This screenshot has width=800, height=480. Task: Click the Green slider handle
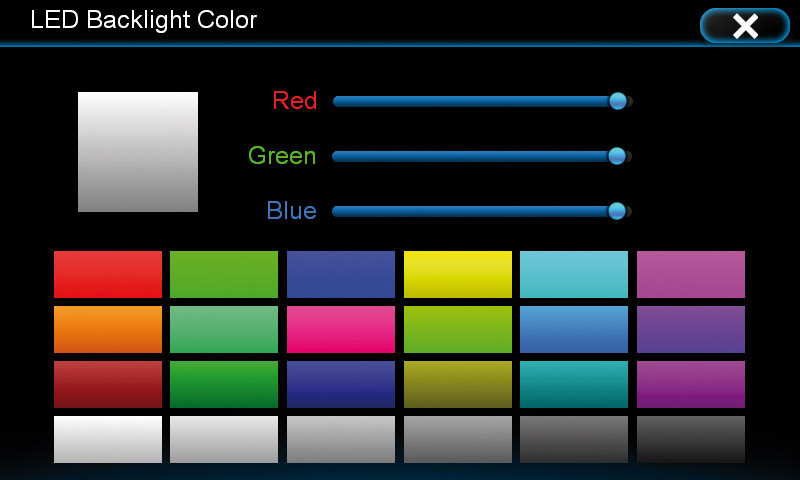coord(617,156)
